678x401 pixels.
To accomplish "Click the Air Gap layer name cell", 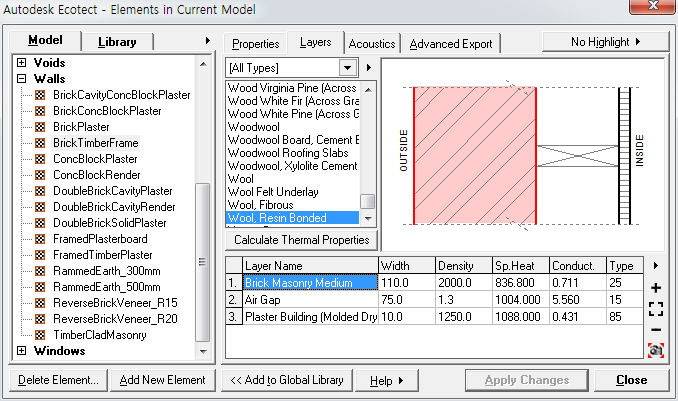I will tap(310, 300).
